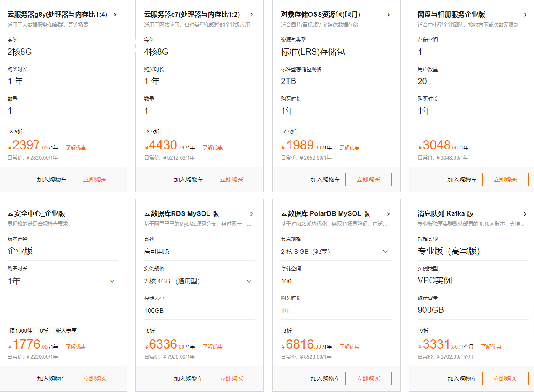Add 云服务器g8y to cart via 加入购物车

[52, 179]
